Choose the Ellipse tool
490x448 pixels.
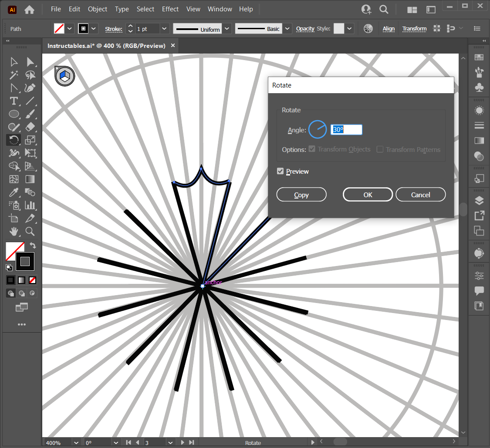14,114
